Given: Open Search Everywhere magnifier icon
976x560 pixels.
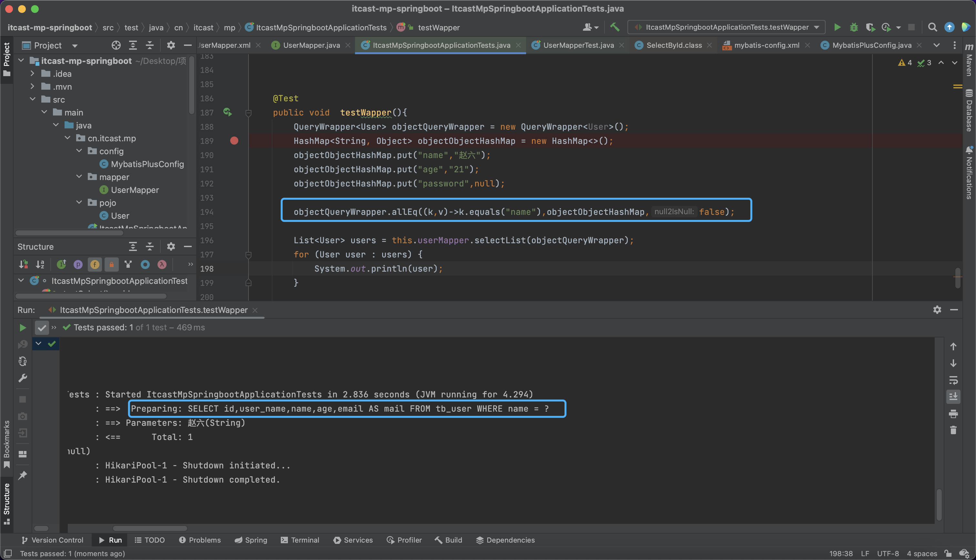Looking at the screenshot, I should coord(932,27).
